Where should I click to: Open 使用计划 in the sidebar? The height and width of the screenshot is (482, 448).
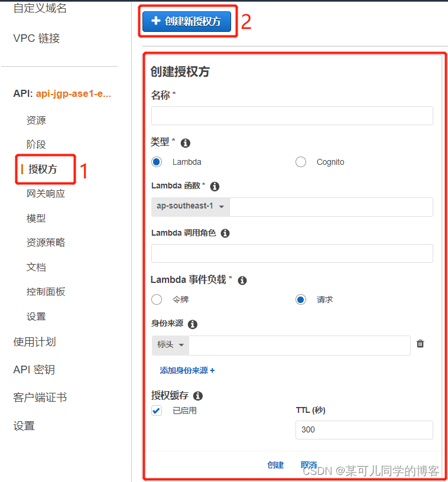[x=34, y=342]
